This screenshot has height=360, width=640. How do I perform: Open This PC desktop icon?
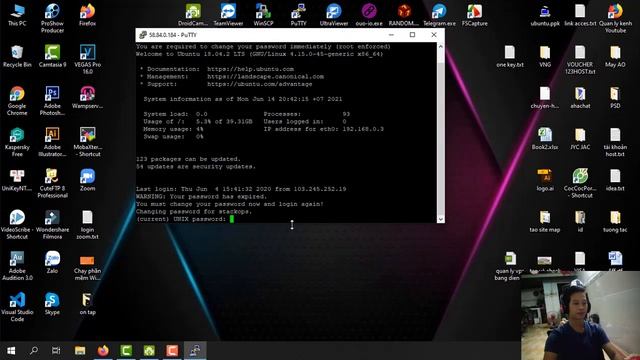click(x=17, y=15)
